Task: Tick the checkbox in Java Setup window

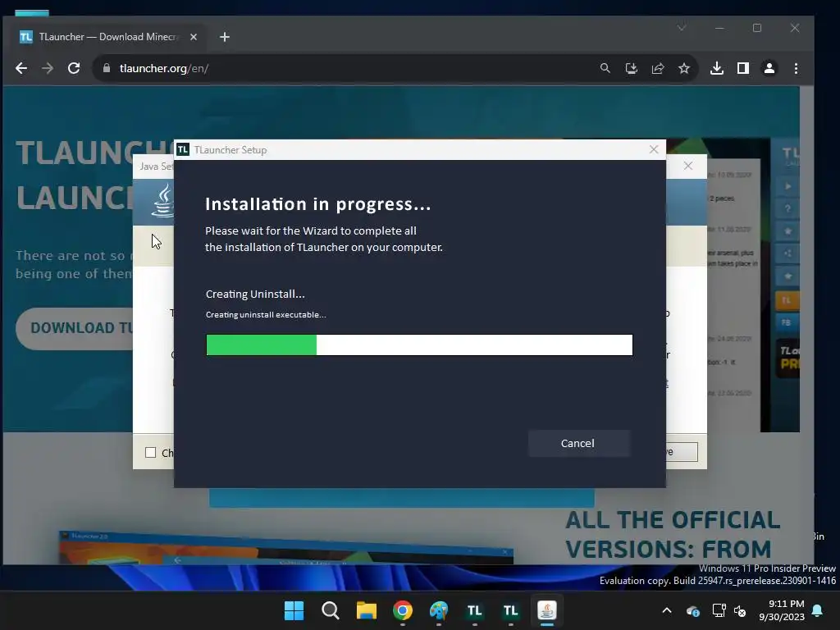Action: coord(151,453)
